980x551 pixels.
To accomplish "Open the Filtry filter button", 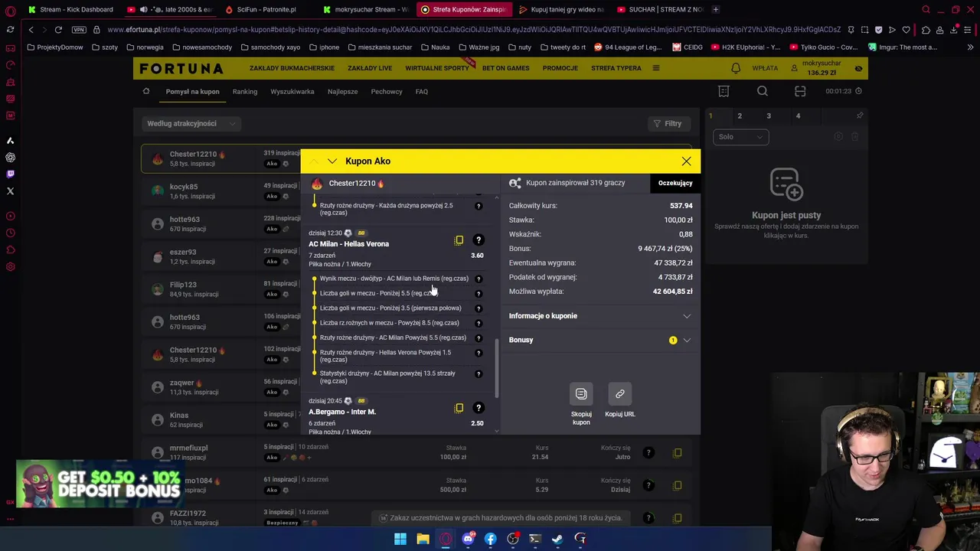I will (667, 123).
